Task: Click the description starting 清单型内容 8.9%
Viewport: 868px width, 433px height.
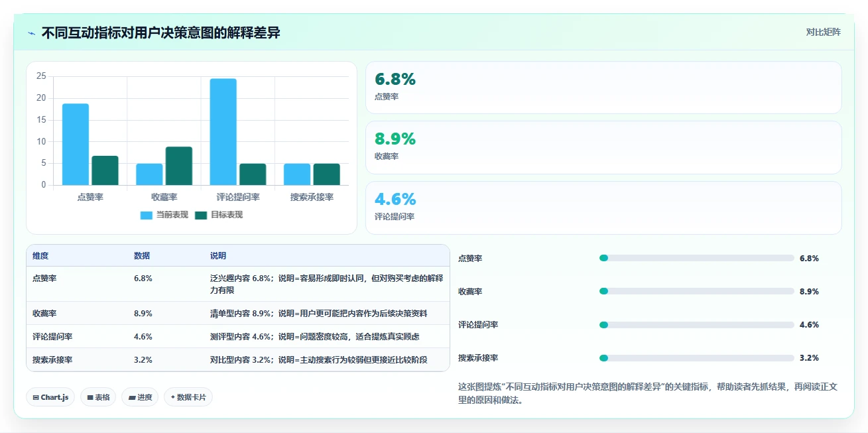Action: click(318, 313)
